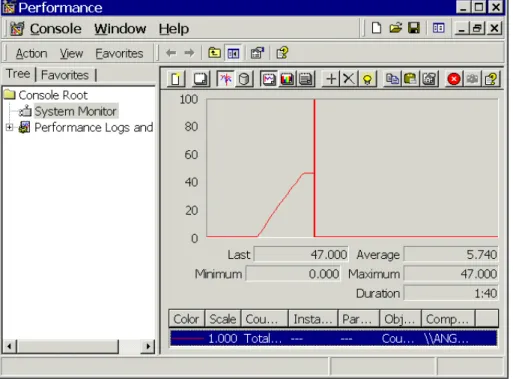
Task: Click the Clear Display icon
Action: [201, 79]
